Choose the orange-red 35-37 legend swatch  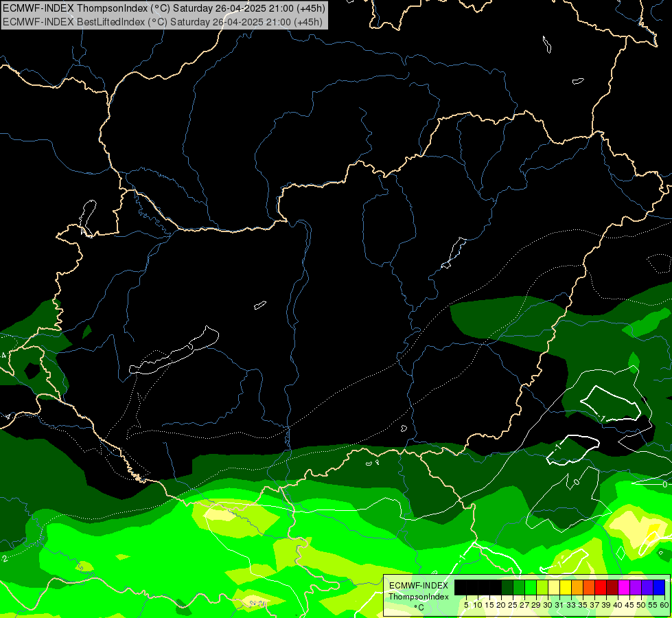tap(589, 588)
